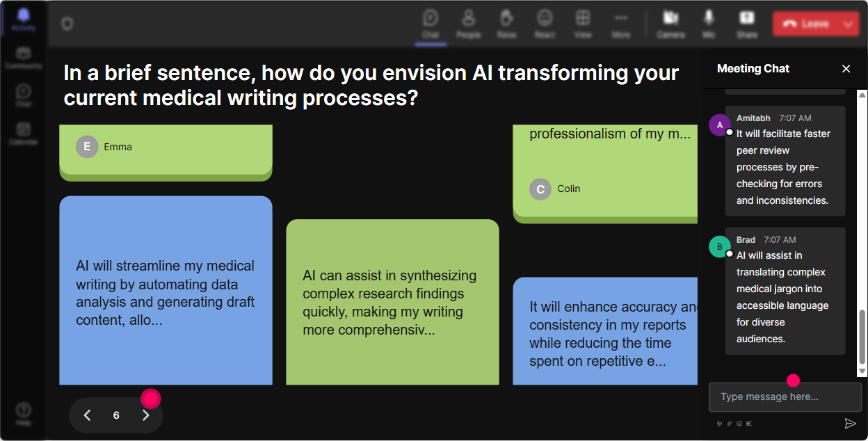The image size is (868, 441).
Task: Click Brad's green avatar in chat
Action: point(720,246)
